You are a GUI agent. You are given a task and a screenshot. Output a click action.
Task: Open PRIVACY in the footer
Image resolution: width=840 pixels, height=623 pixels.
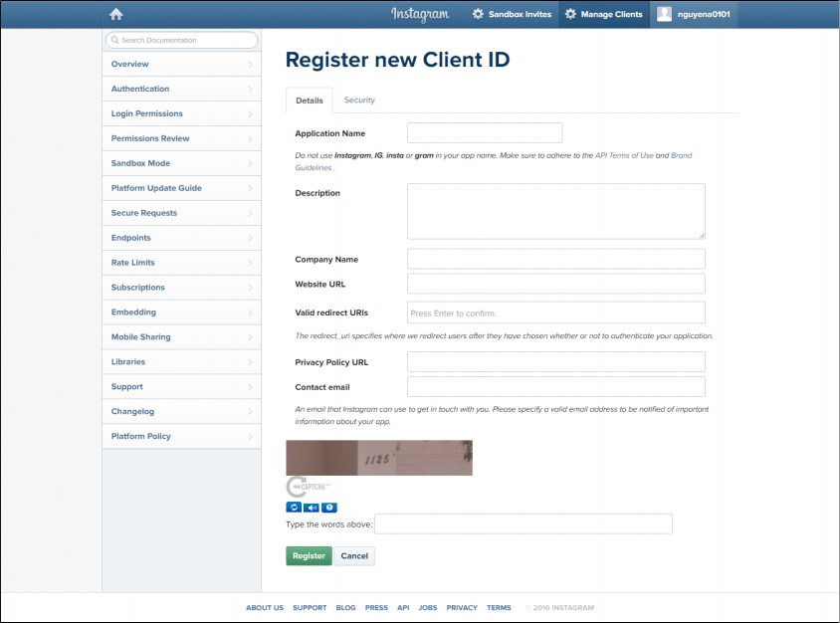coord(462,608)
